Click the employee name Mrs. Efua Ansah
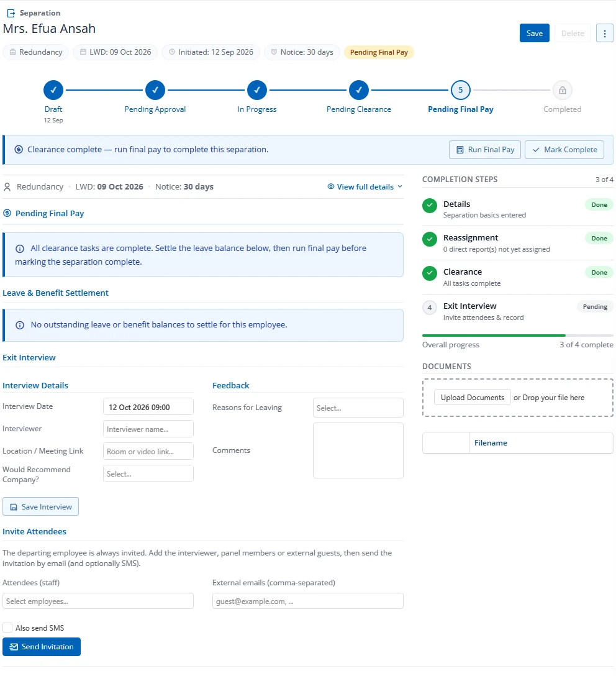The image size is (616, 676). click(x=49, y=29)
